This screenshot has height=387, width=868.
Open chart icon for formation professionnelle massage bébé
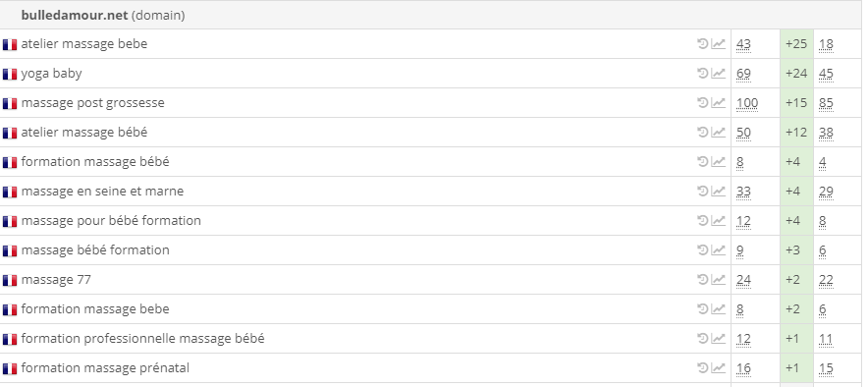718,338
